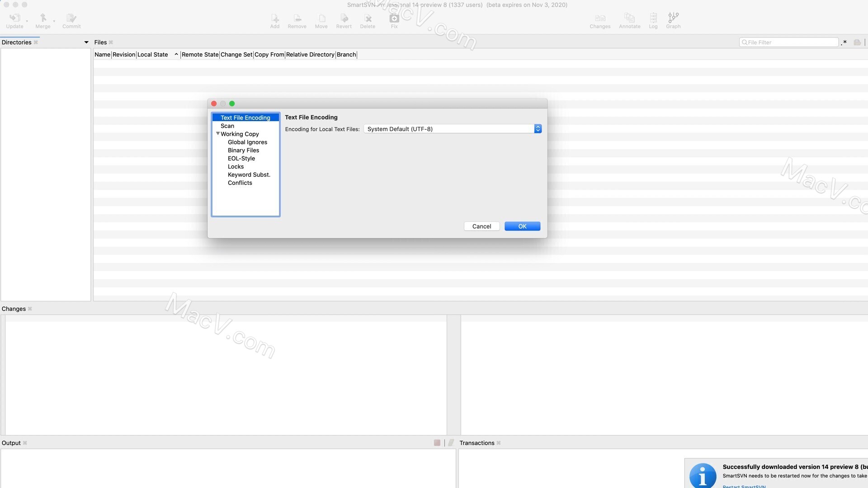Image resolution: width=868 pixels, height=488 pixels.
Task: Click the OK button
Action: (522, 226)
